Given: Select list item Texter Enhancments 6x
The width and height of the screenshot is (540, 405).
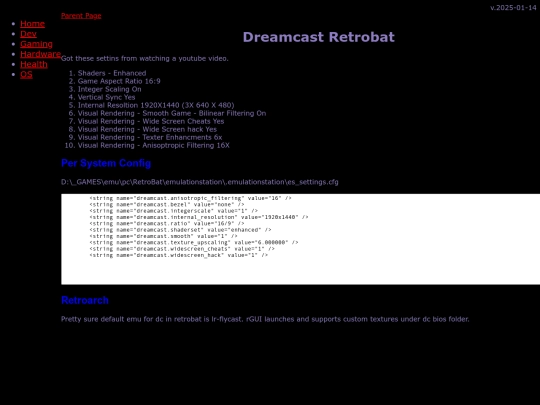Looking at the screenshot, I should tap(150, 137).
